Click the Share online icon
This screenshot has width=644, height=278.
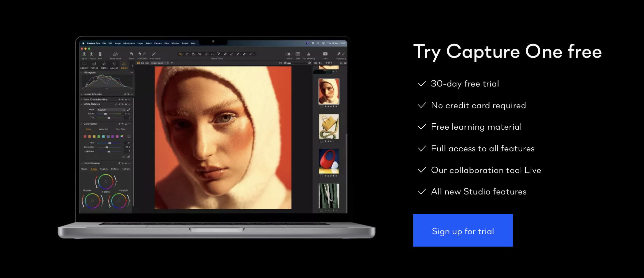point(115,54)
